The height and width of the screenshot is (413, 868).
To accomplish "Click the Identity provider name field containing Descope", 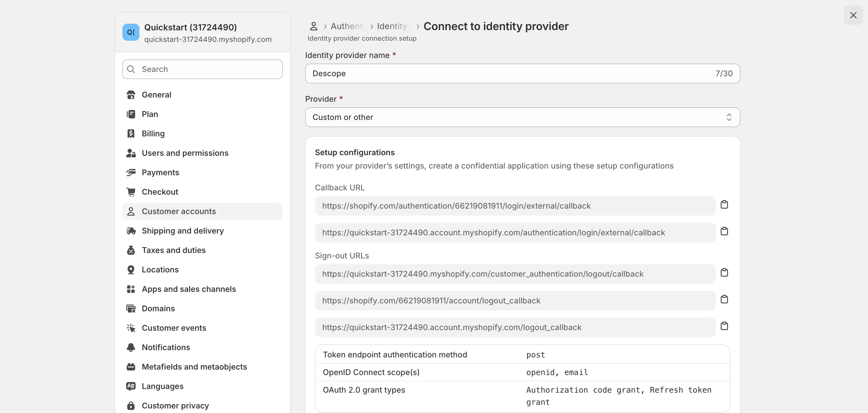I will (522, 73).
